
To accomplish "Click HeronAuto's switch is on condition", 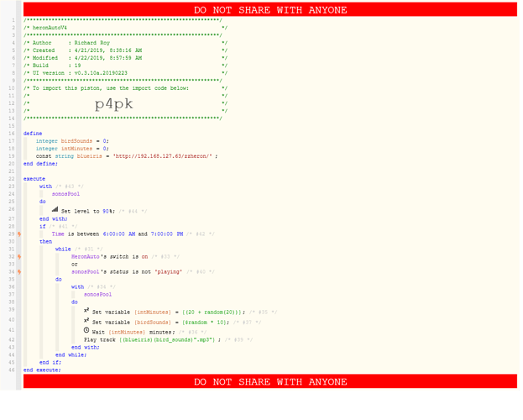I will (x=109, y=257).
